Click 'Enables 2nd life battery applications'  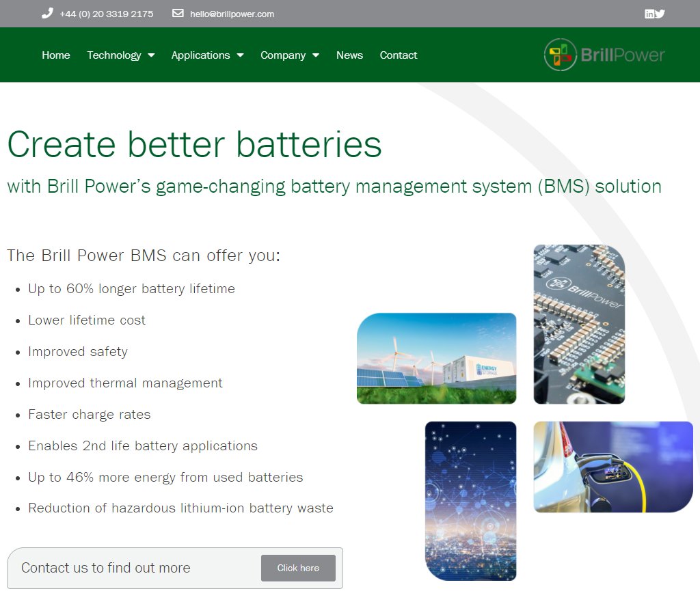(143, 445)
